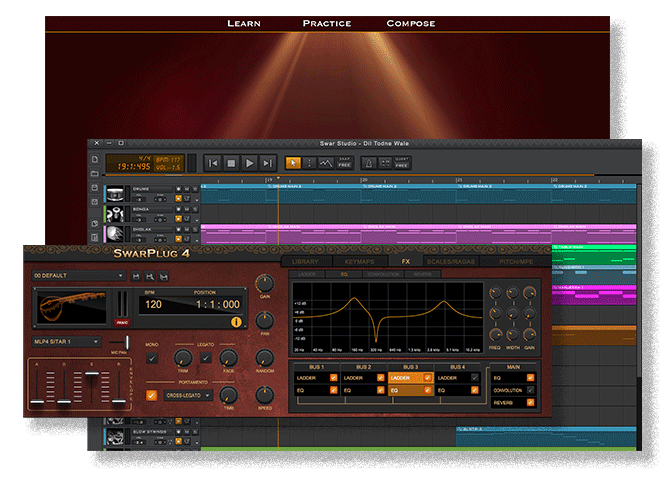Viewport: 668px width, 490px height.
Task: Toggle the Mono checkbox in SwarPlug
Action: (152, 358)
